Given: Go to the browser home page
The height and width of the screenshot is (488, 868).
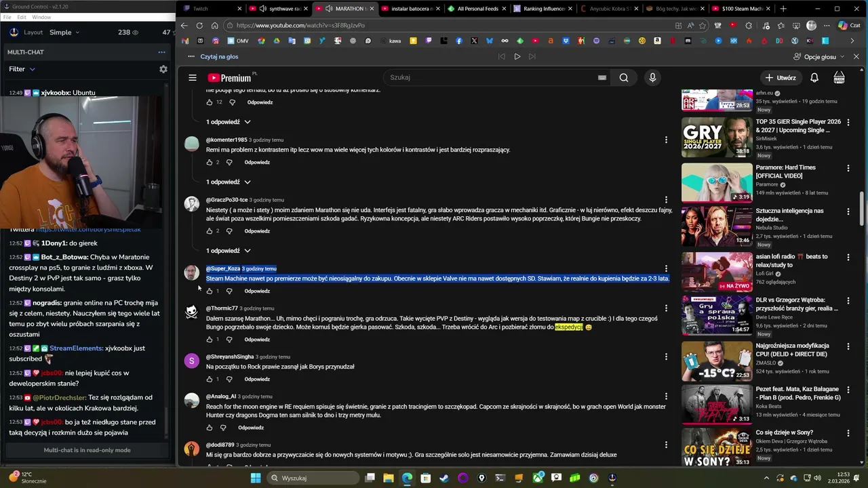Looking at the screenshot, I should click(214, 26).
